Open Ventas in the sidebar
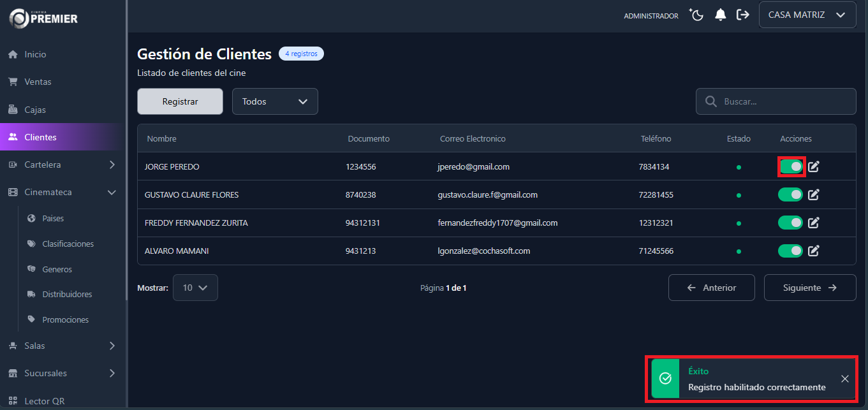Screen dimensions: 868x410 [38, 82]
